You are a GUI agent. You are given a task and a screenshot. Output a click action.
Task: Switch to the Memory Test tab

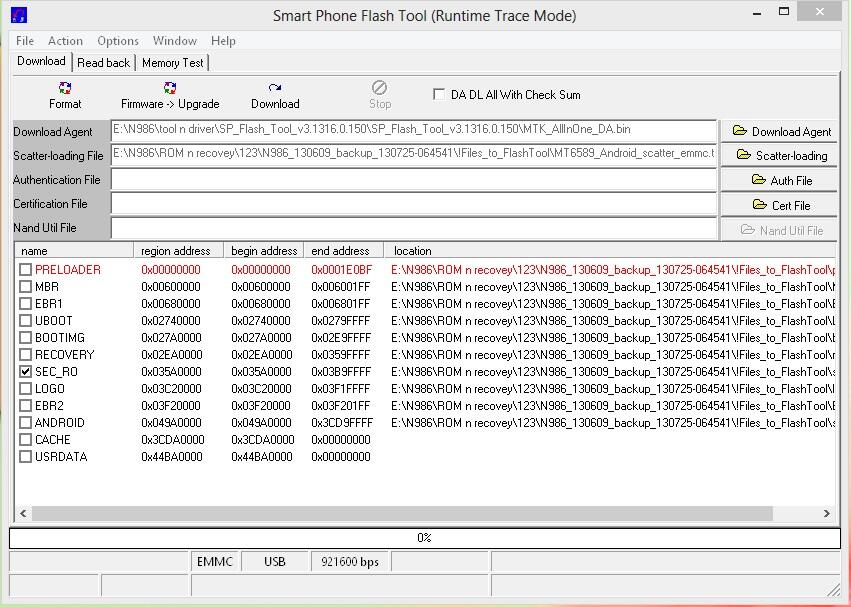tap(172, 62)
